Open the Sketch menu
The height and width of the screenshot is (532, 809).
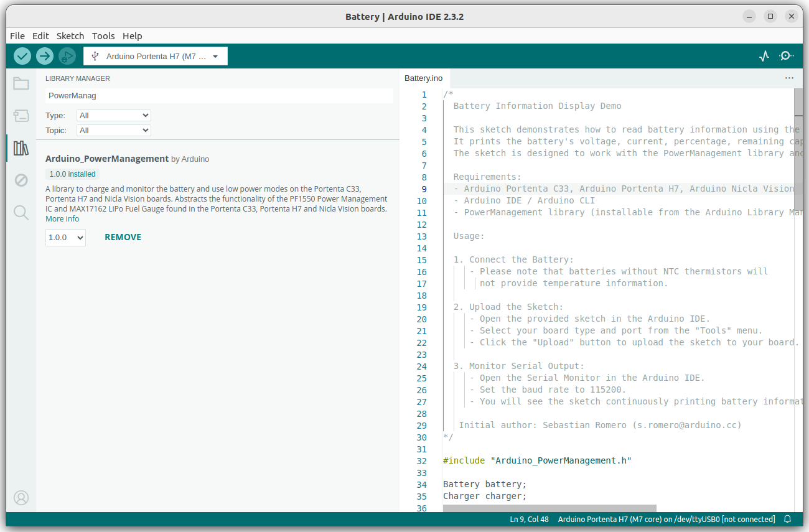pos(70,36)
